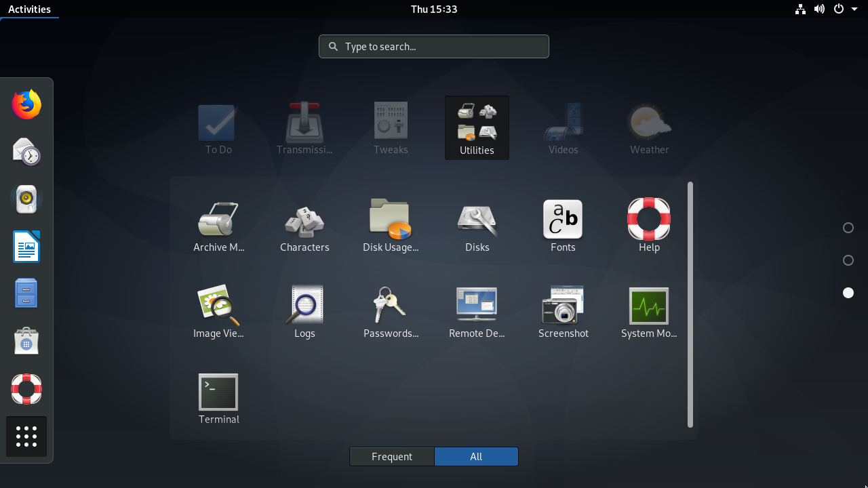Image resolution: width=868 pixels, height=488 pixels.
Task: Open the To Do app
Action: coord(218,129)
